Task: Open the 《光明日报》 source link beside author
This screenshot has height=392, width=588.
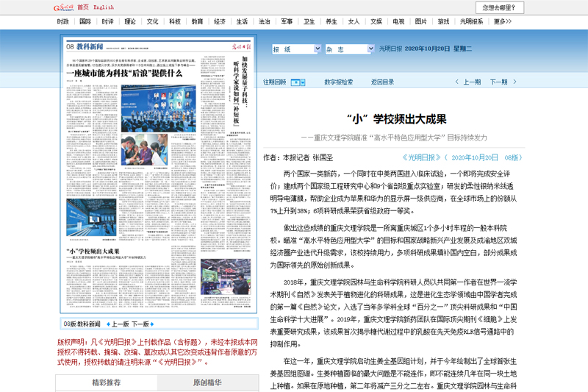Action: coord(423,157)
